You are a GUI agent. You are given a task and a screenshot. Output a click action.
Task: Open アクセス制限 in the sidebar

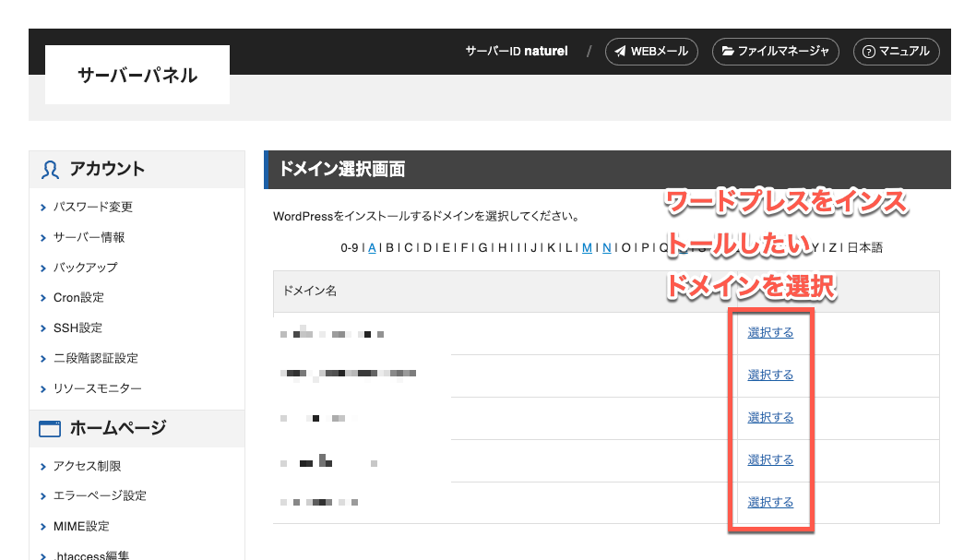[x=87, y=466]
